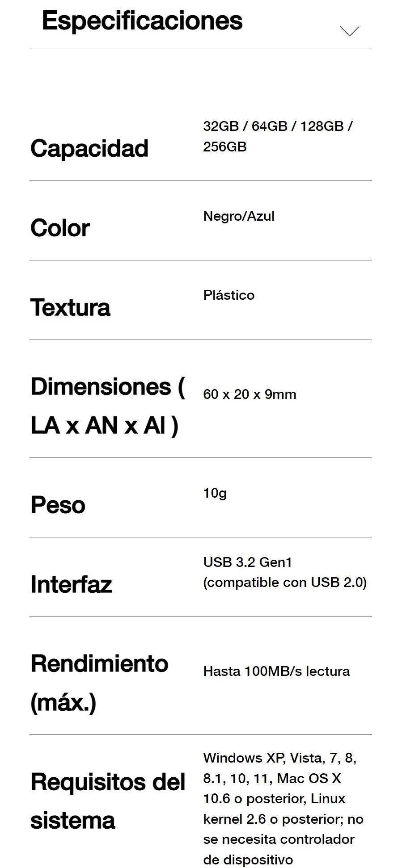This screenshot has height=868, width=402.
Task: Click the 10g weight value
Action: 215,493
